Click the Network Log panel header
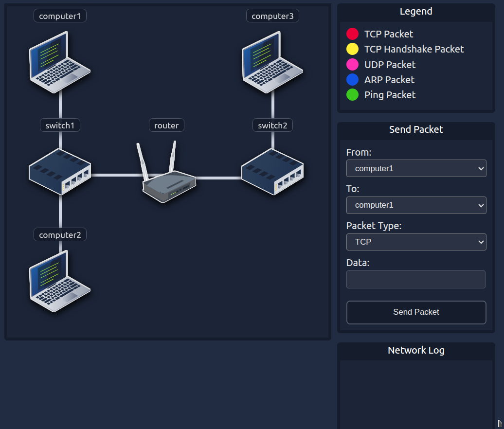 click(x=416, y=351)
